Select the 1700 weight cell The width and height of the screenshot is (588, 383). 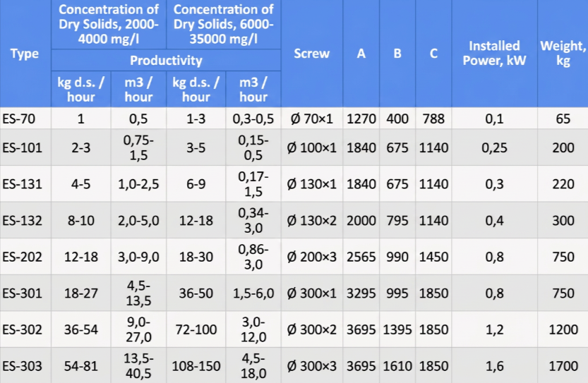(563, 366)
